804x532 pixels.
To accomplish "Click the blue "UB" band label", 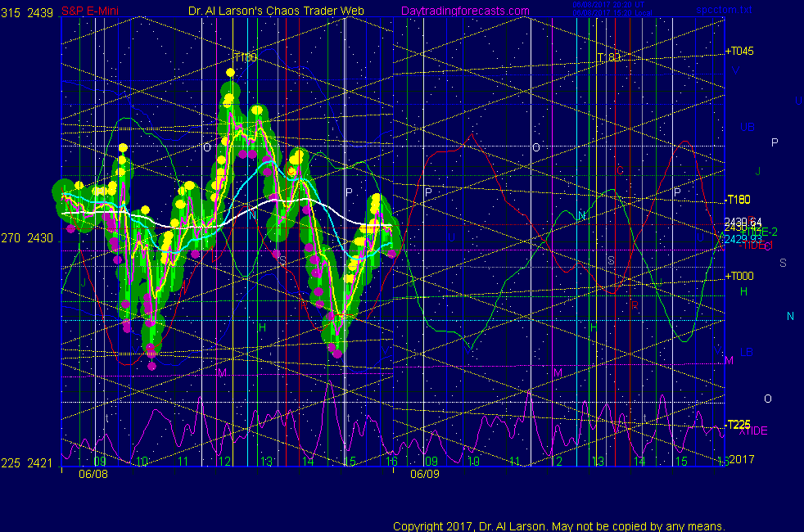I will click(x=747, y=127).
